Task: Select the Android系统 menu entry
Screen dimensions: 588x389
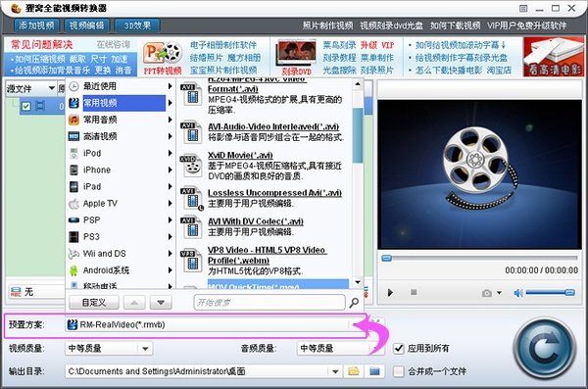Action: point(120,270)
